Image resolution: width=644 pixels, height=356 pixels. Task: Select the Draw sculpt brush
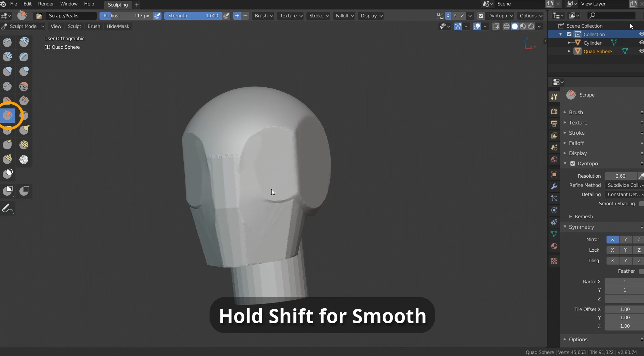[7, 42]
